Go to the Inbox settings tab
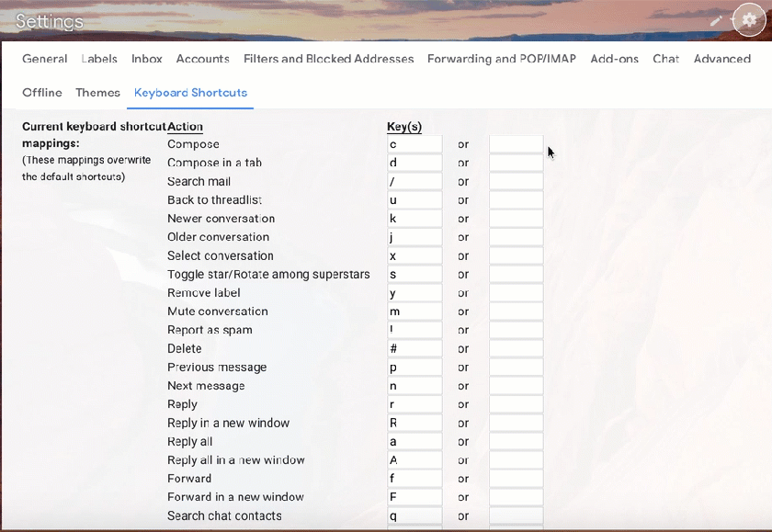 [x=147, y=59]
